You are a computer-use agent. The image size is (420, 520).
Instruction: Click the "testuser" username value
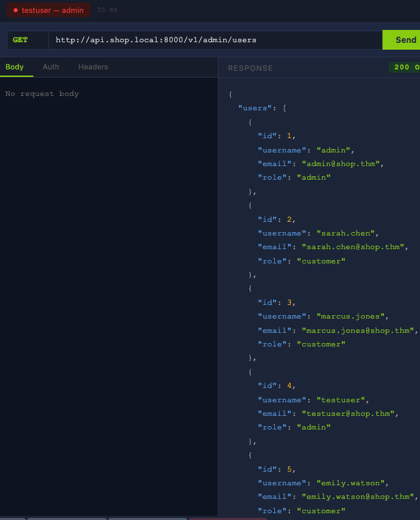click(x=340, y=400)
